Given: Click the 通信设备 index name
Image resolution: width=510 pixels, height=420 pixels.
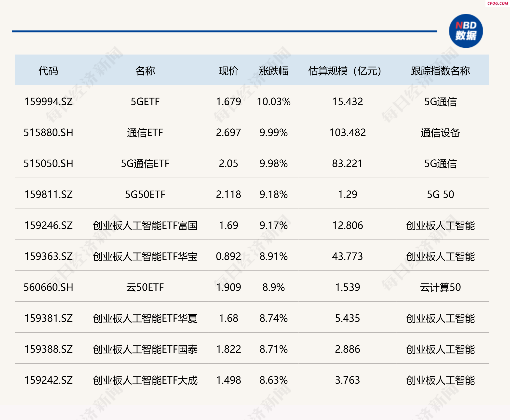Looking at the screenshot, I should point(441,133).
